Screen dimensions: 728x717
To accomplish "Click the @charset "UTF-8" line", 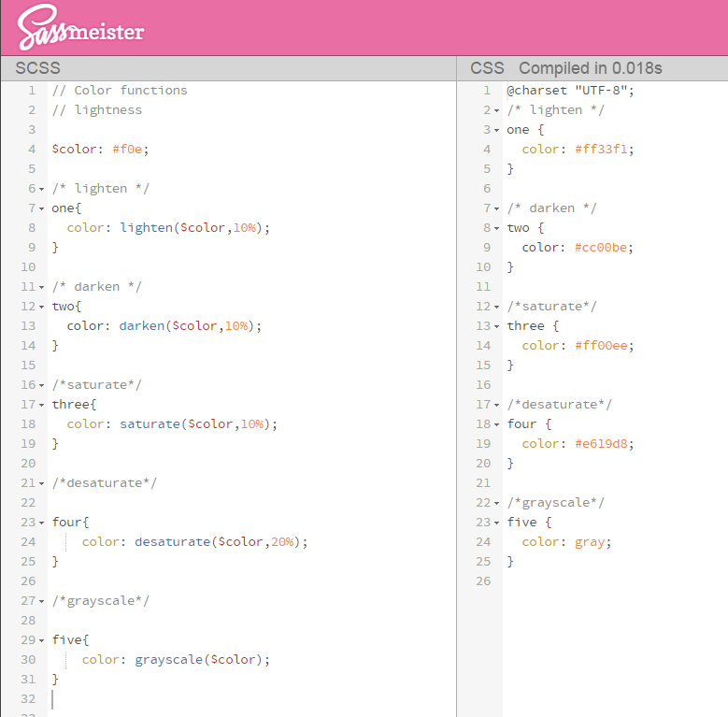I will (570, 90).
